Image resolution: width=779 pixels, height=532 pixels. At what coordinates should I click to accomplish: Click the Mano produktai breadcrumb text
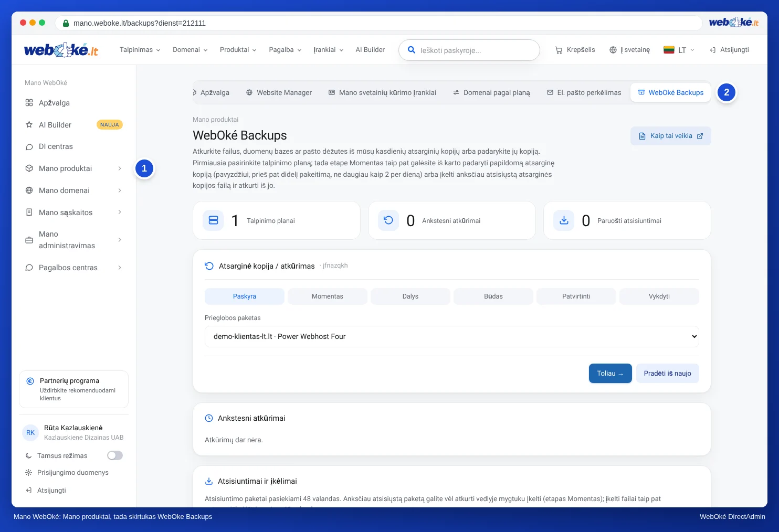click(x=216, y=120)
